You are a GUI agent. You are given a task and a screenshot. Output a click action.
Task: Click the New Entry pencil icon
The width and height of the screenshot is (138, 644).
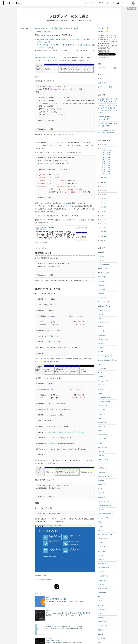click(x=86, y=3)
